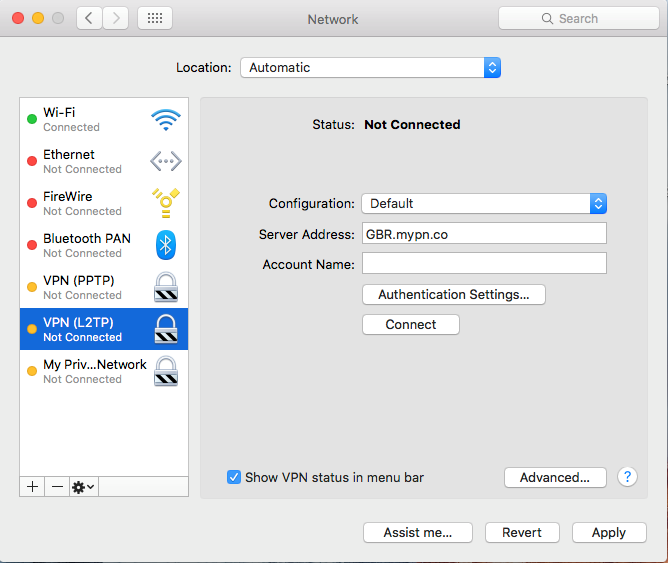Select VPN (L2TP) in service list
Screen dimensions: 668x563
pyautogui.click(x=95, y=329)
